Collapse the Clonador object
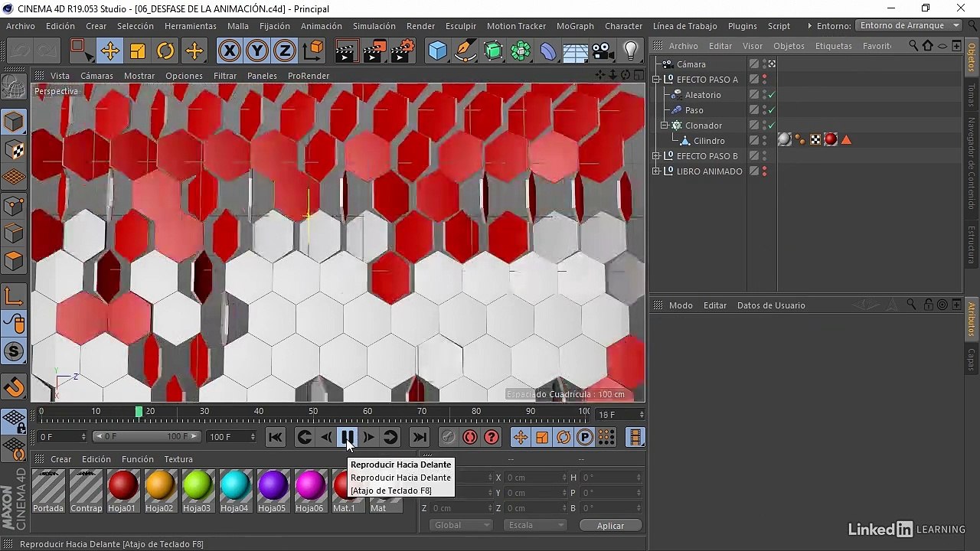This screenshot has height=551, width=980. 665,126
